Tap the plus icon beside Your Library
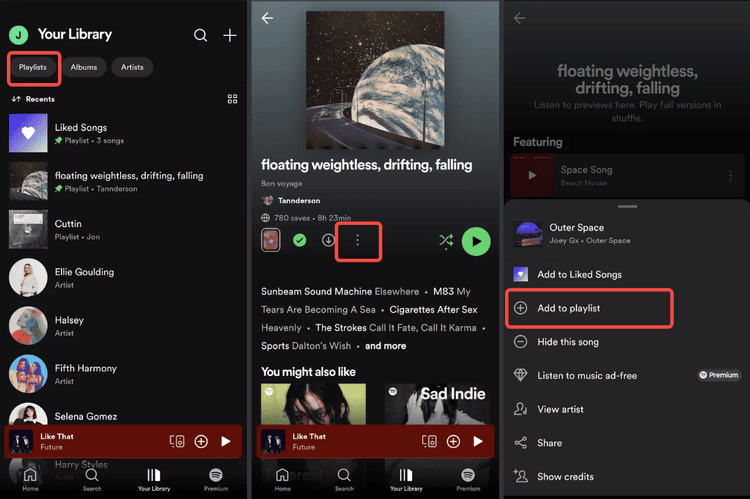Screen dimensions: 750x499 click(x=230, y=35)
